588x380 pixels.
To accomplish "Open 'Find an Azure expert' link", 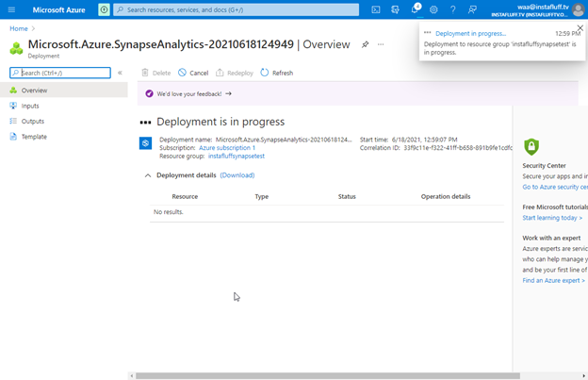I will point(553,280).
